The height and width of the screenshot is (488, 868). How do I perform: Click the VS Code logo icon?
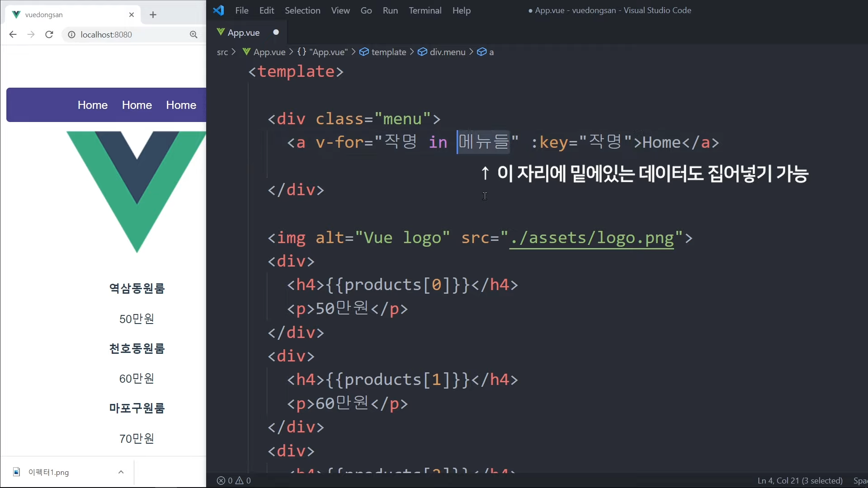tap(219, 10)
